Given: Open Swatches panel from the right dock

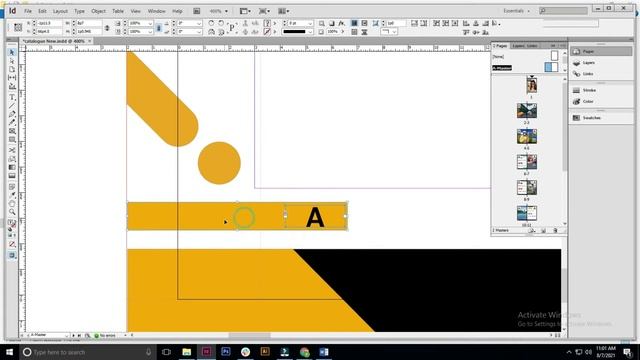Looking at the screenshot, I should (601, 118).
